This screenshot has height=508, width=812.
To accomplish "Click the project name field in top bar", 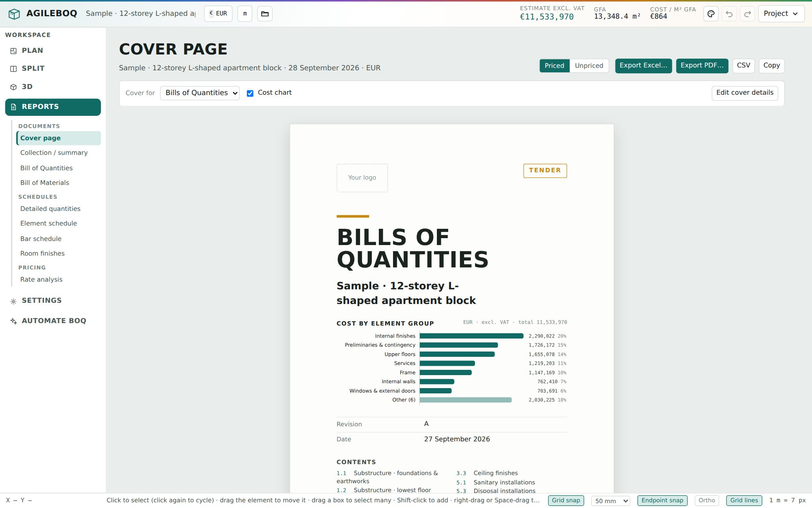I will (x=140, y=14).
